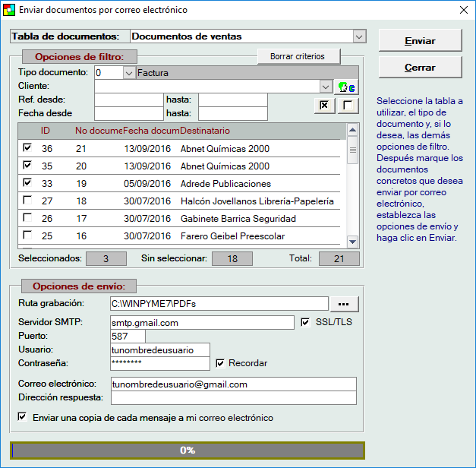The width and height of the screenshot is (476, 468).
Task: Close the email documents dialog window
Action: [464, 10]
